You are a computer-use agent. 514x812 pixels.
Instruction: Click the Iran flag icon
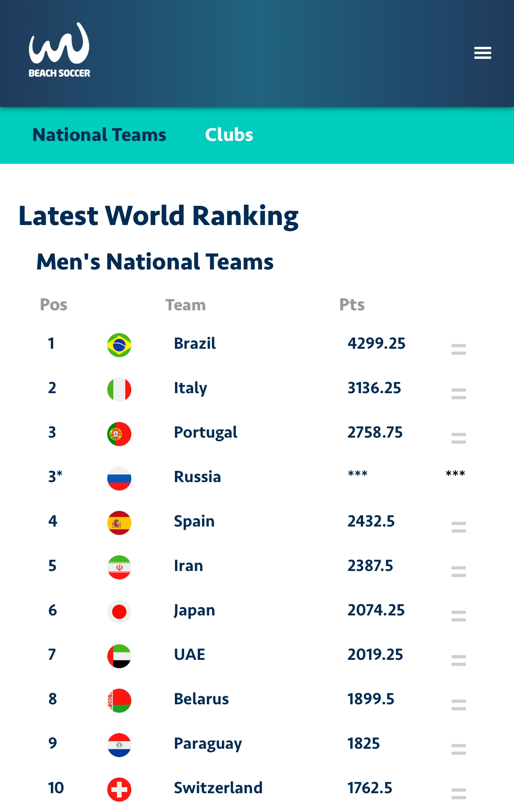[119, 567]
